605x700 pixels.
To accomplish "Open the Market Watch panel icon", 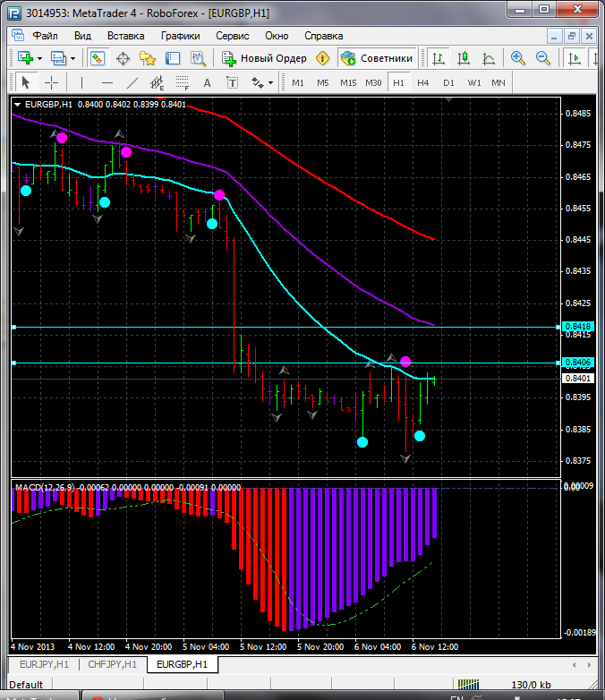I will tap(97, 58).
